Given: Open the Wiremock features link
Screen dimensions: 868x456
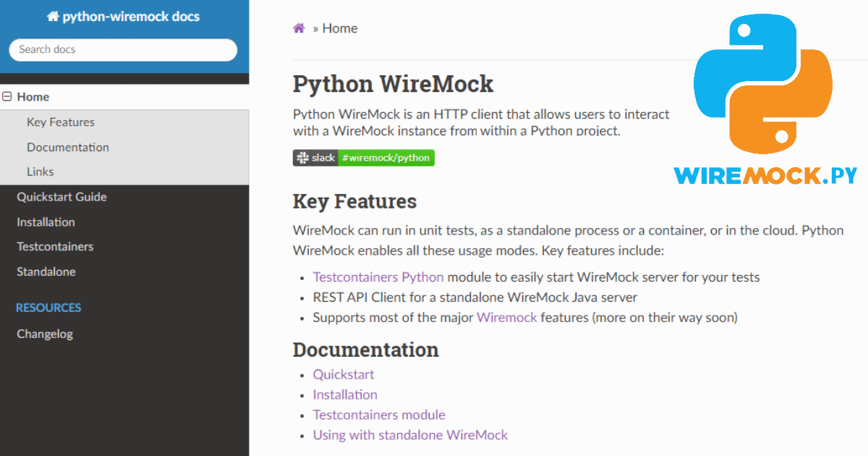Looking at the screenshot, I should coord(507,317).
